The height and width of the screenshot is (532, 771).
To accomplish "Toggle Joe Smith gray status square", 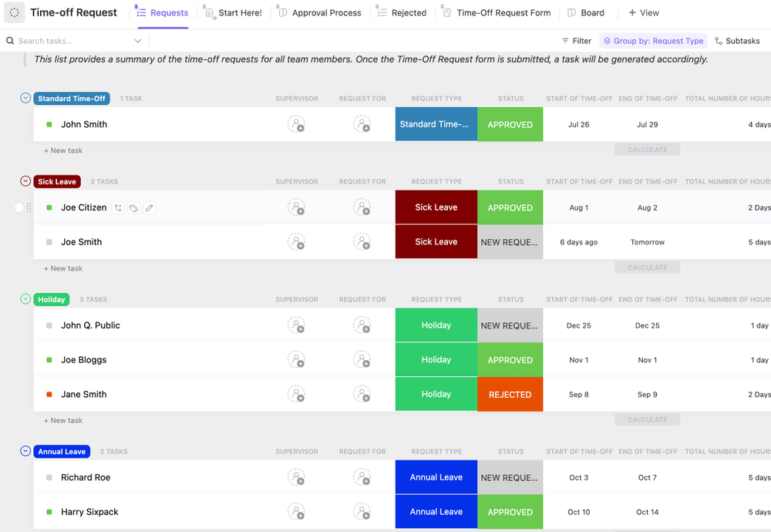I will (x=49, y=242).
